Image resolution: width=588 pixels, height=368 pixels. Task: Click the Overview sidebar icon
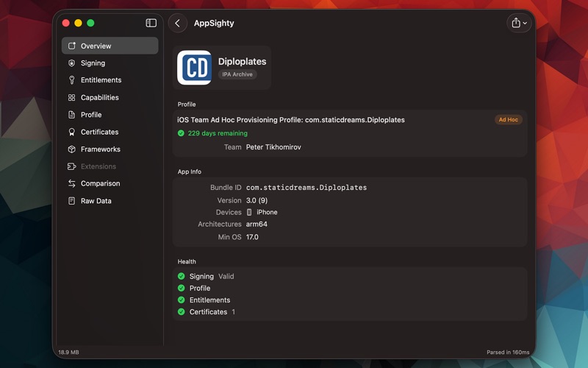[71, 46]
